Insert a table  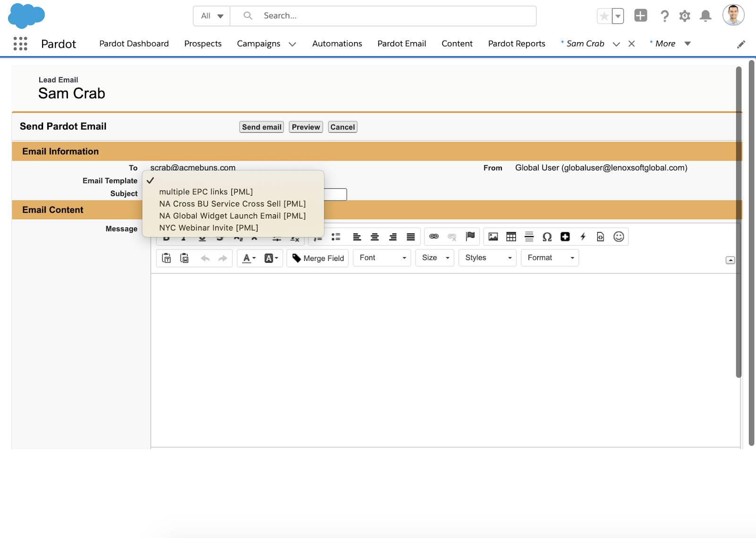(511, 237)
